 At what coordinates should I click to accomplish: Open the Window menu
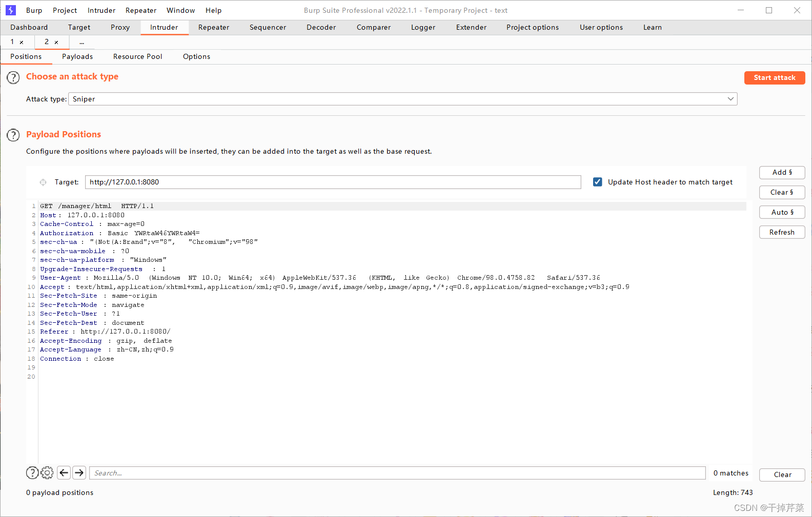181,10
